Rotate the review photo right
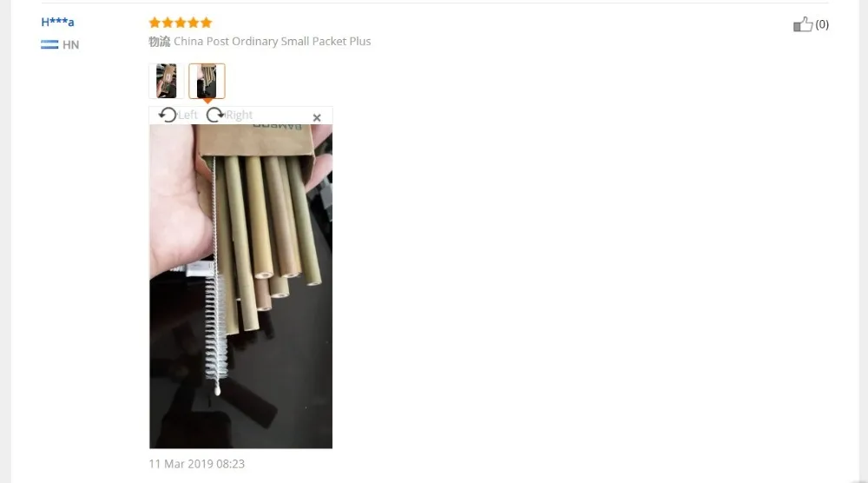The image size is (868, 483). pos(215,115)
